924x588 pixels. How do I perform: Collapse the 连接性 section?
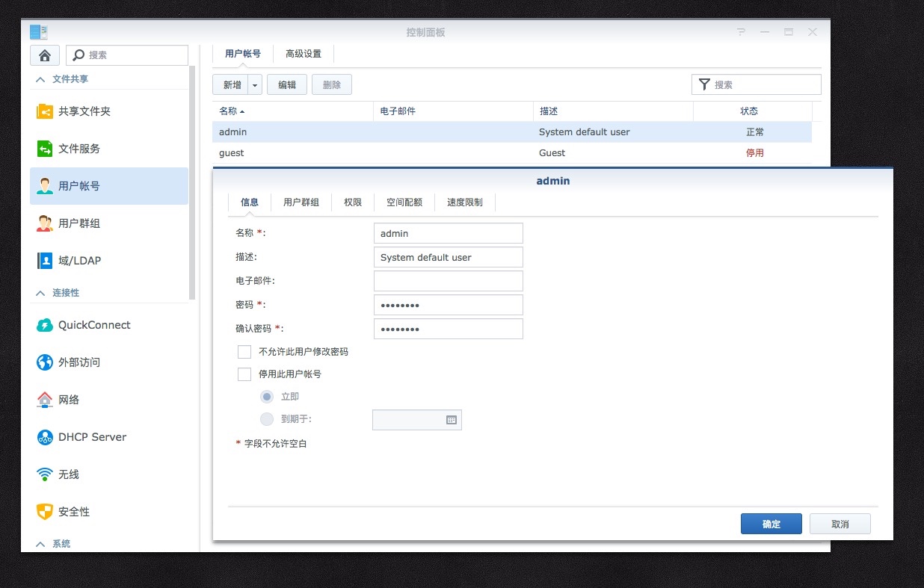(40, 293)
